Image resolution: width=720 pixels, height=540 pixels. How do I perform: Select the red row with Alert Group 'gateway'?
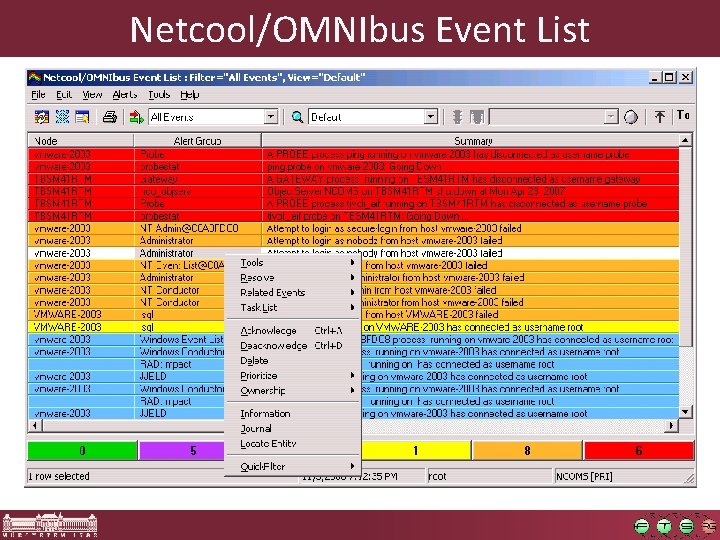[x=354, y=179]
